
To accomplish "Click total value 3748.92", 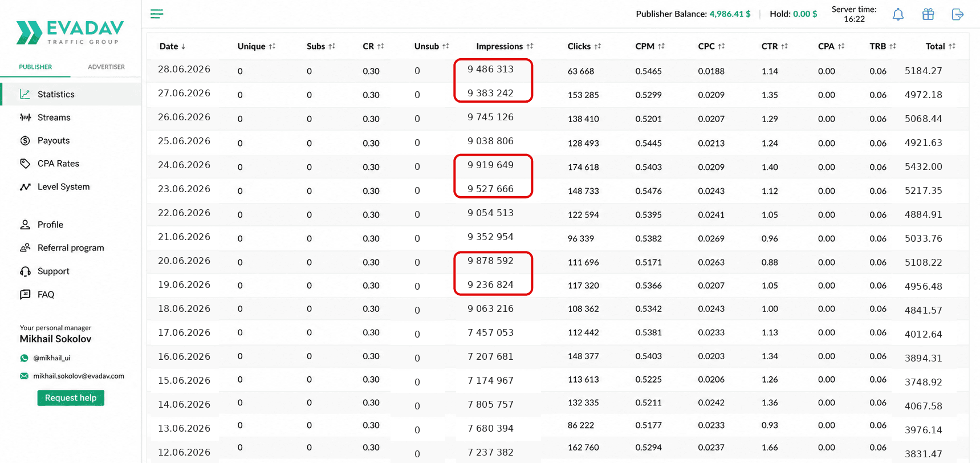I will [x=924, y=382].
